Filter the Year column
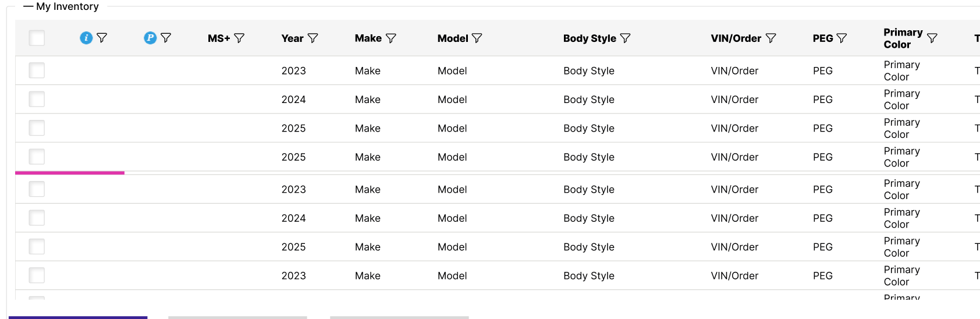 (313, 38)
